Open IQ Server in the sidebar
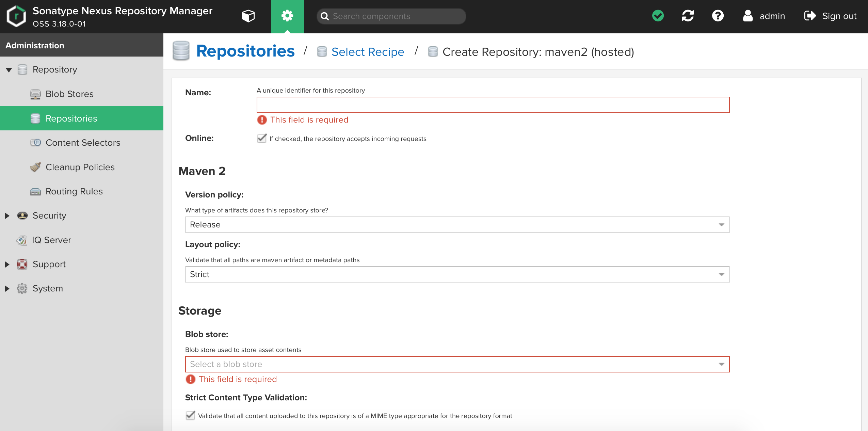 82,240
